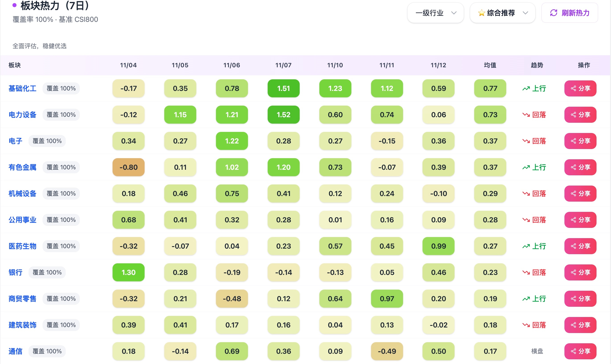This screenshot has height=364, width=611.
Task: Click share icon for 电力设备 row
Action: click(573, 115)
